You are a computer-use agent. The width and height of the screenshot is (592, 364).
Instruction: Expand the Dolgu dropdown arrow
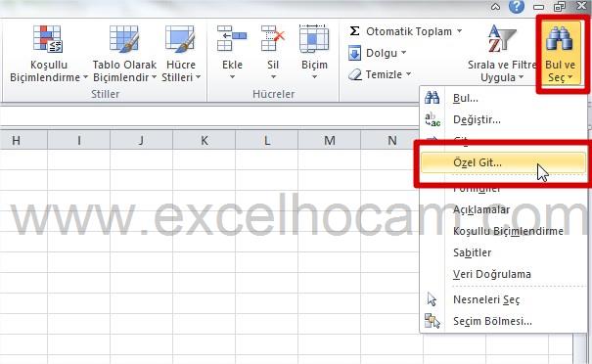coord(403,53)
